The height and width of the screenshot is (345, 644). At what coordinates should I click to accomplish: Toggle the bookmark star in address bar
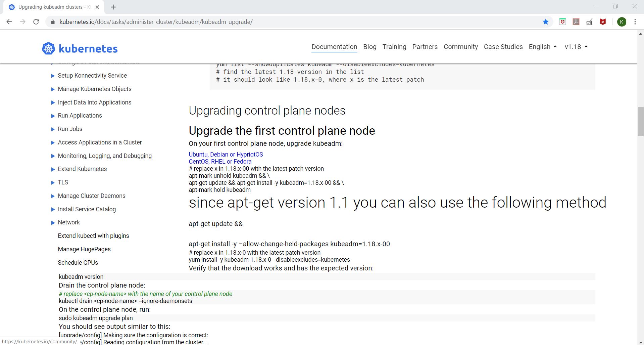pos(546,22)
